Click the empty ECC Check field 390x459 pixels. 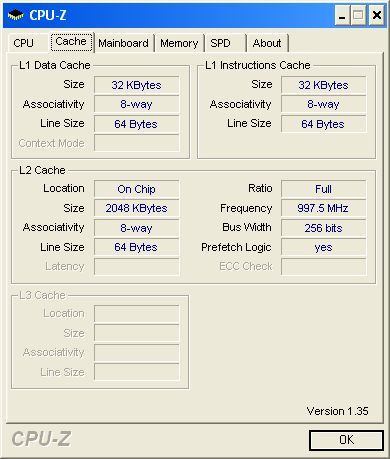pos(323,267)
